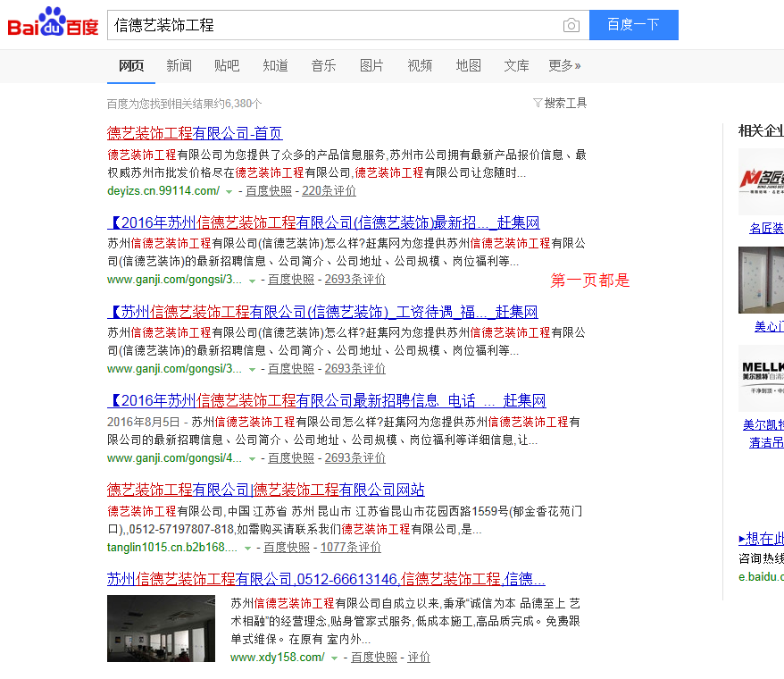
Task: Open 美心 related company link
Action: coord(769,327)
